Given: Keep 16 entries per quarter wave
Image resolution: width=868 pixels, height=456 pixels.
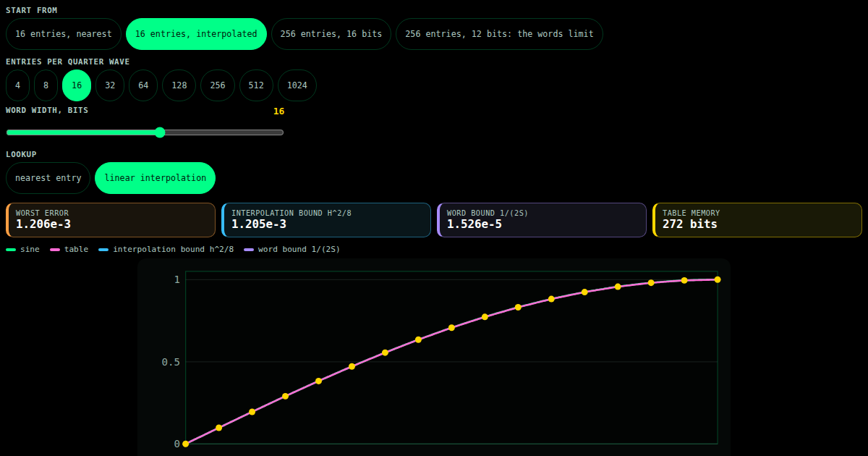Looking at the screenshot, I should [x=77, y=85].
